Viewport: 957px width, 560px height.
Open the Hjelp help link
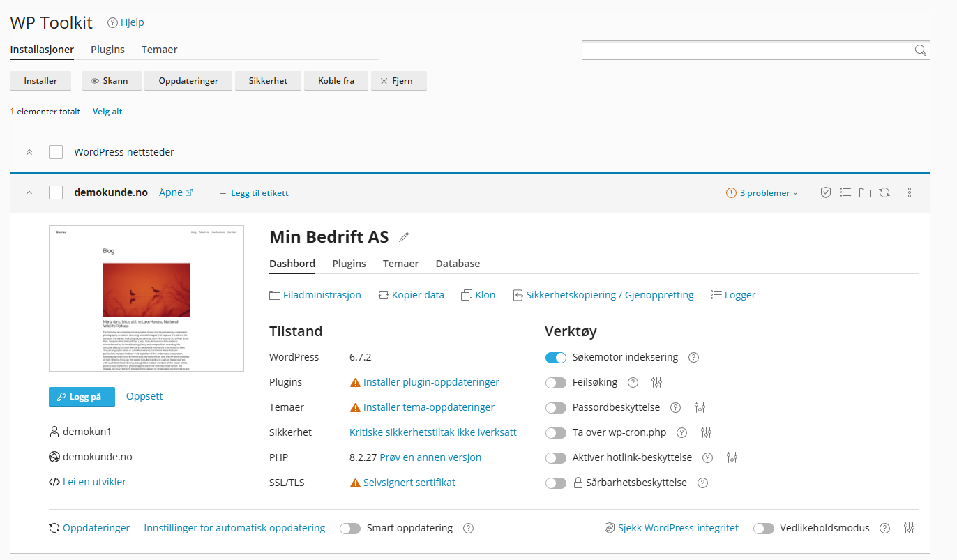[126, 22]
